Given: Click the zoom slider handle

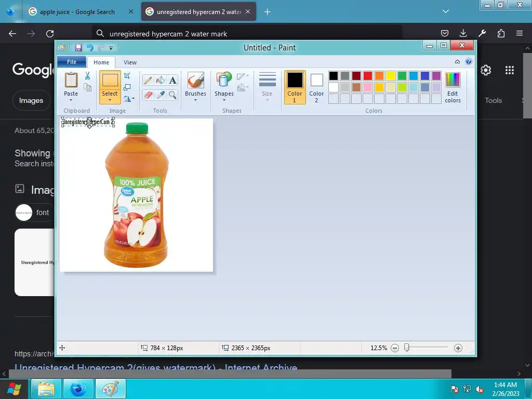Looking at the screenshot, I should (x=406, y=348).
